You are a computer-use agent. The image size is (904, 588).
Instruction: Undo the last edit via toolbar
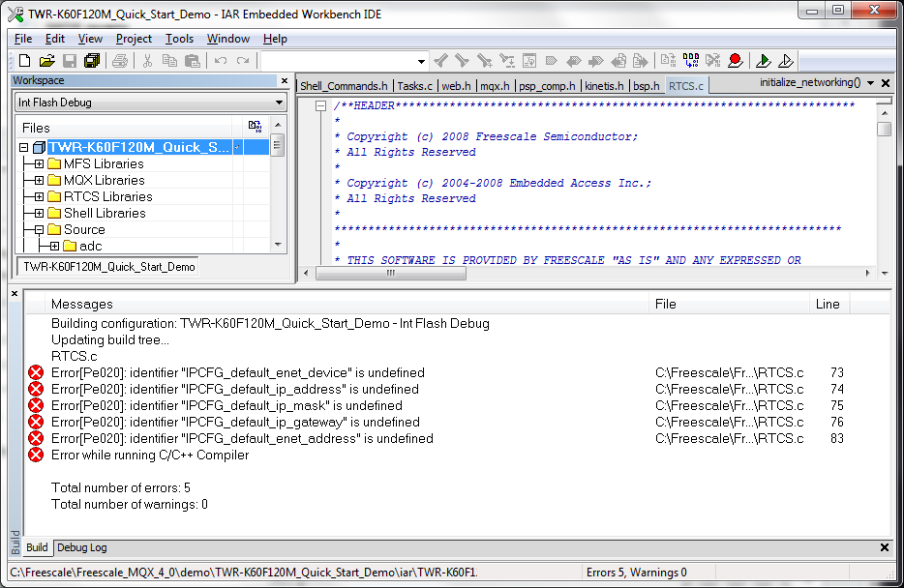(x=221, y=61)
